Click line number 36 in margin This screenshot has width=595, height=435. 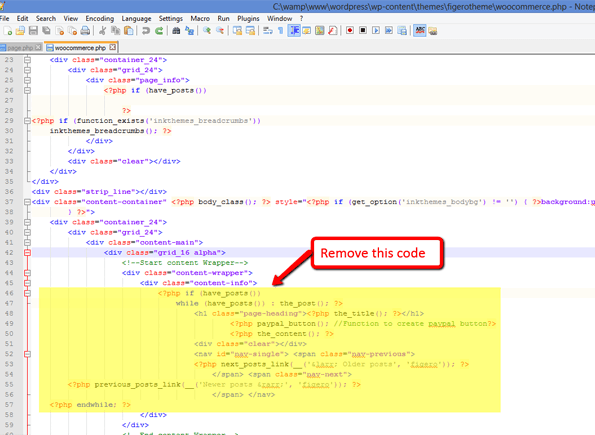[9, 192]
